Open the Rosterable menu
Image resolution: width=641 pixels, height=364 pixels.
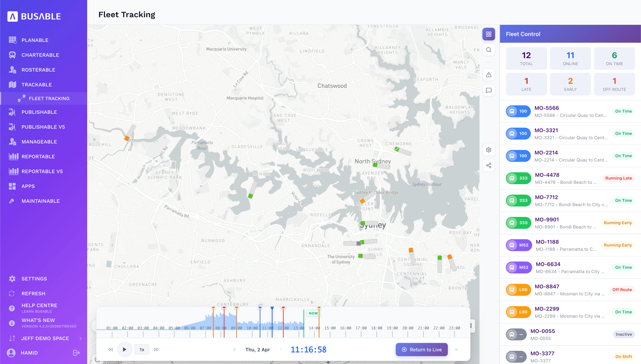44,70
